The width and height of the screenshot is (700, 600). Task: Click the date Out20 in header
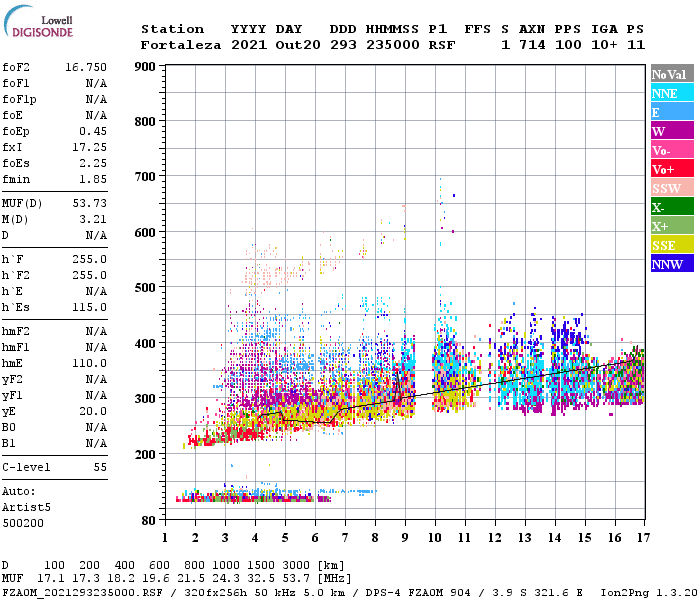tap(298, 45)
